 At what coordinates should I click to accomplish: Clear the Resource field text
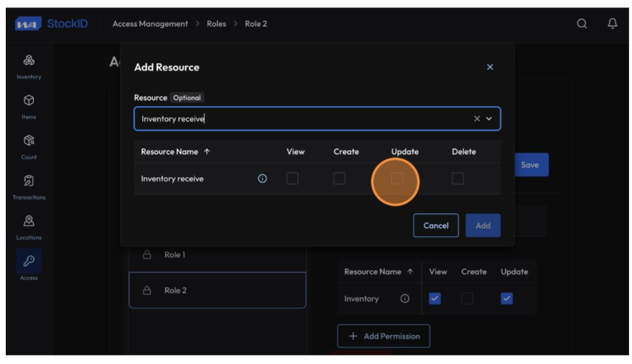click(x=477, y=118)
